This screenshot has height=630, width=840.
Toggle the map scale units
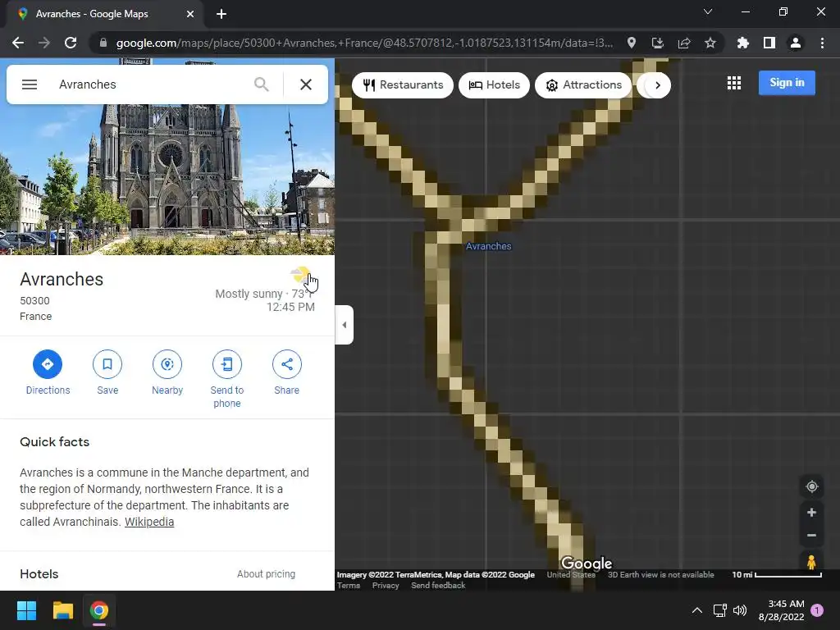click(777, 575)
